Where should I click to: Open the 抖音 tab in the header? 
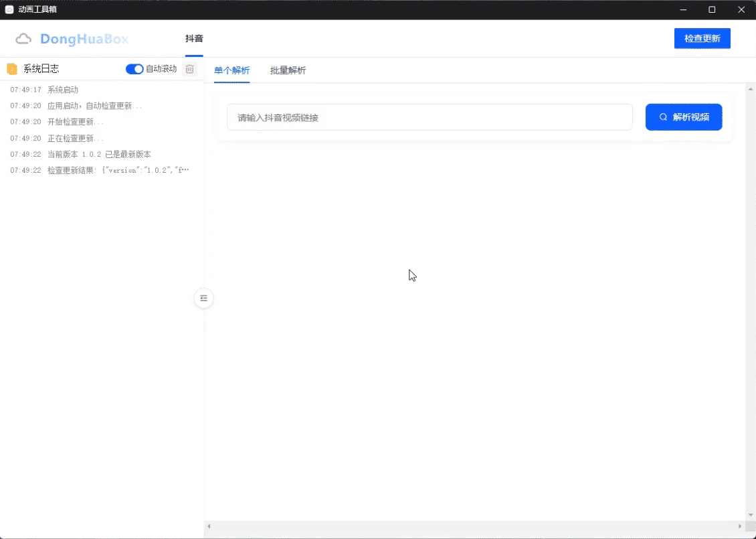click(194, 38)
